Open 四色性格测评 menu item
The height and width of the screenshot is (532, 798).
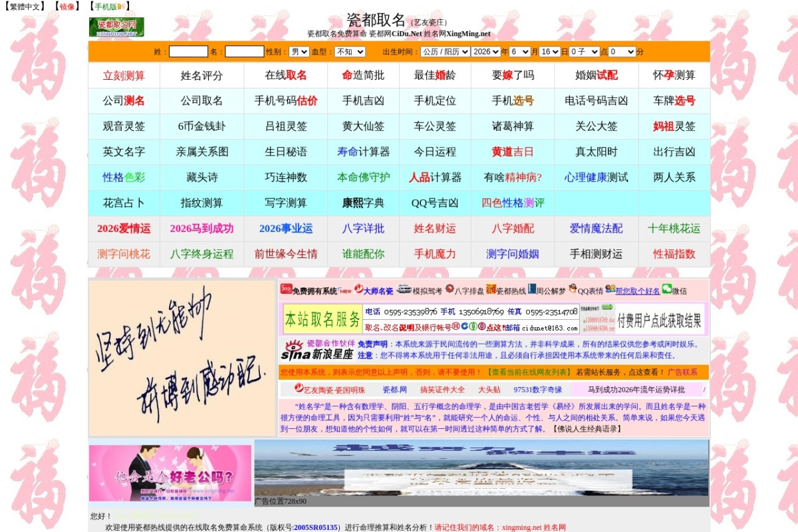pyautogui.click(x=513, y=203)
